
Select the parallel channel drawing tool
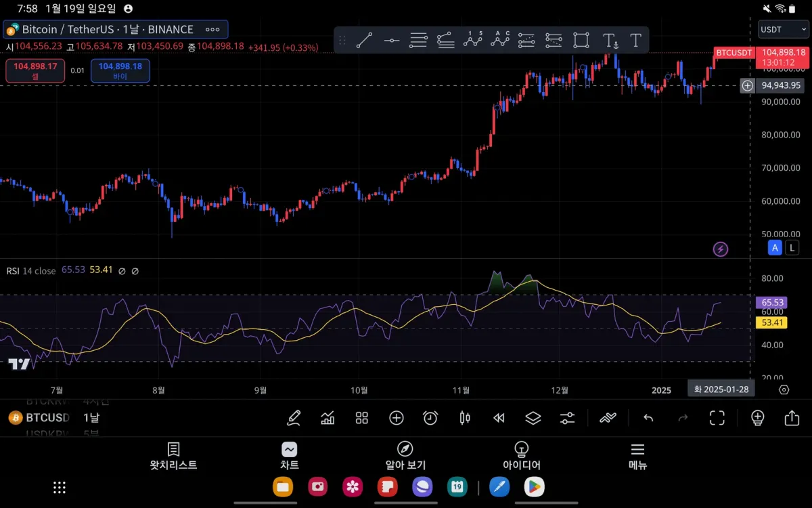[419, 41]
